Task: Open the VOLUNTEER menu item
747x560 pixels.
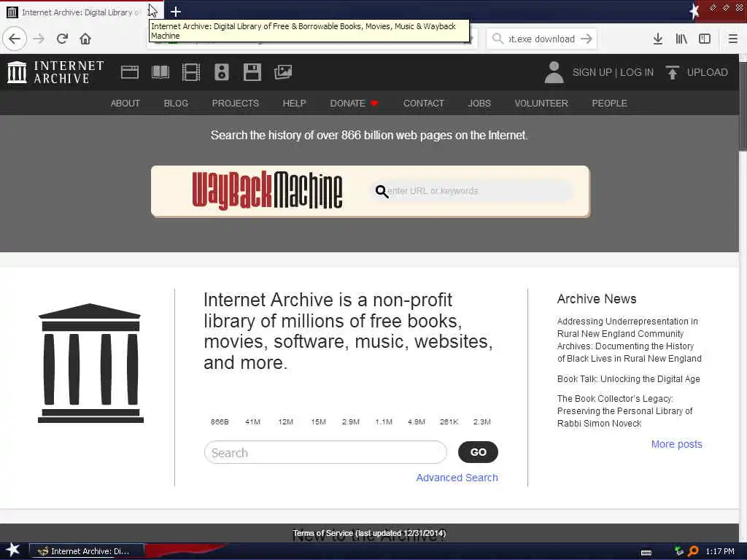Action: tap(541, 104)
